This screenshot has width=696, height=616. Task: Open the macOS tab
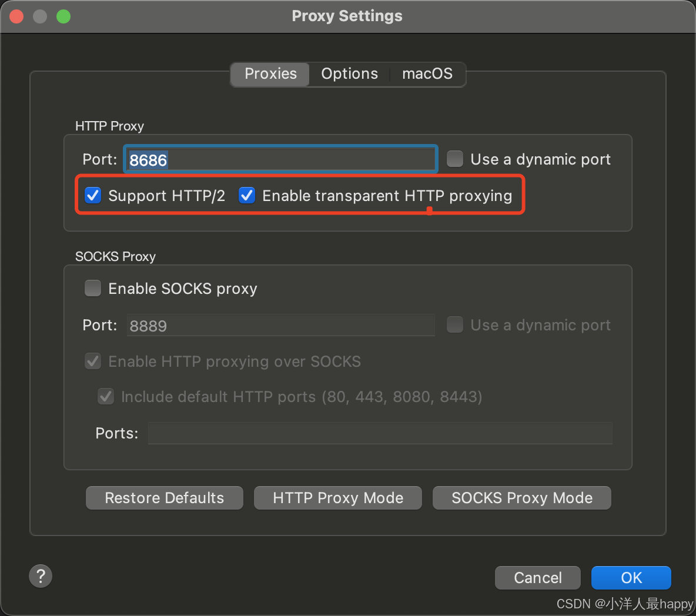427,73
